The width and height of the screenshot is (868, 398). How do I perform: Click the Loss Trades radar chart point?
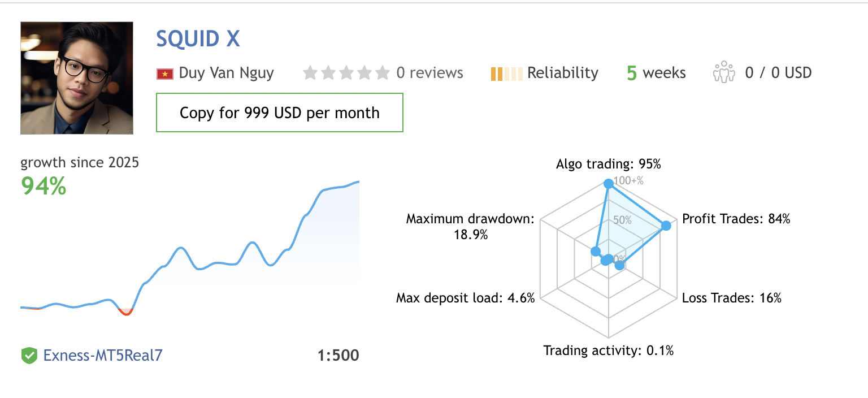(x=619, y=265)
